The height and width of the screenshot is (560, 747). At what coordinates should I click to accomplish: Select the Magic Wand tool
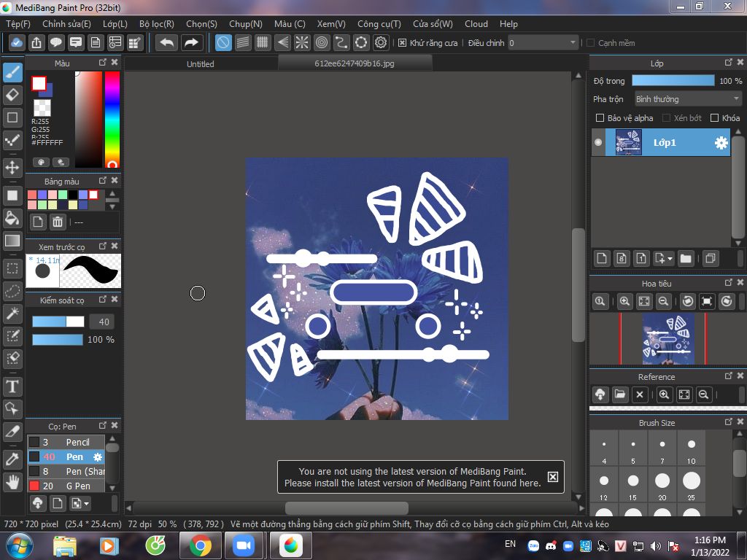tap(13, 313)
